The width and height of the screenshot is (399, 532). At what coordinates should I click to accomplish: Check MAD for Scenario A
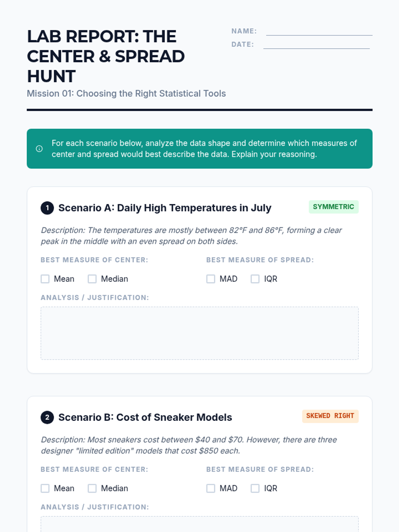(211, 279)
